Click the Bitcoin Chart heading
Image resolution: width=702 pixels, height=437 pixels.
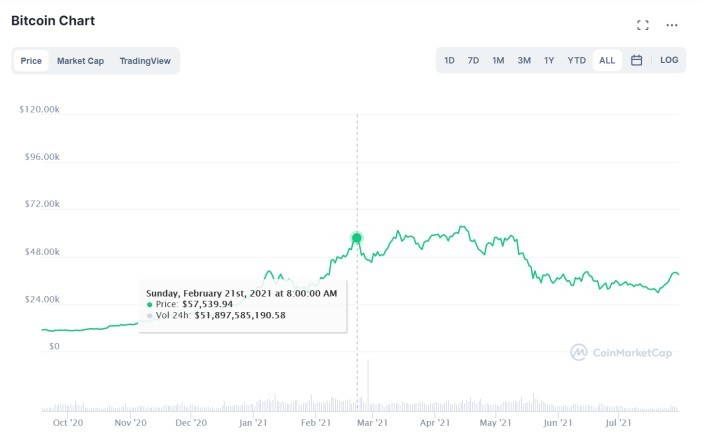[x=53, y=20]
